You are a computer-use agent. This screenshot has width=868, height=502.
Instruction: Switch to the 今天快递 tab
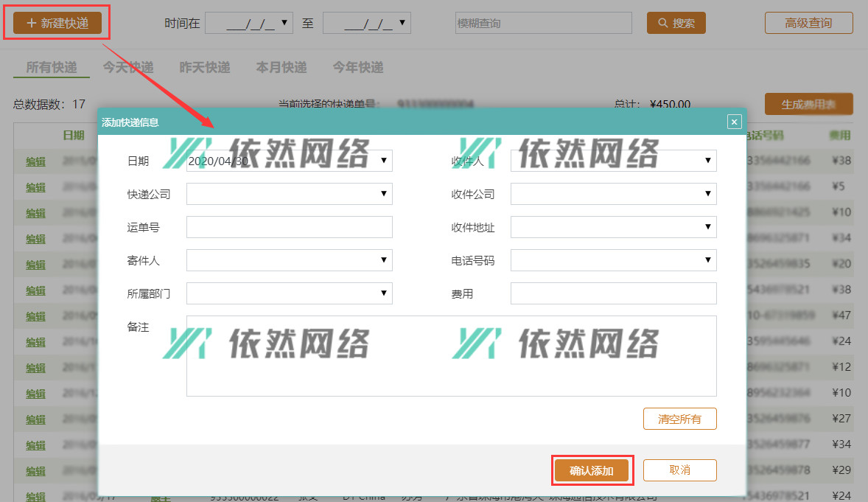[128, 67]
